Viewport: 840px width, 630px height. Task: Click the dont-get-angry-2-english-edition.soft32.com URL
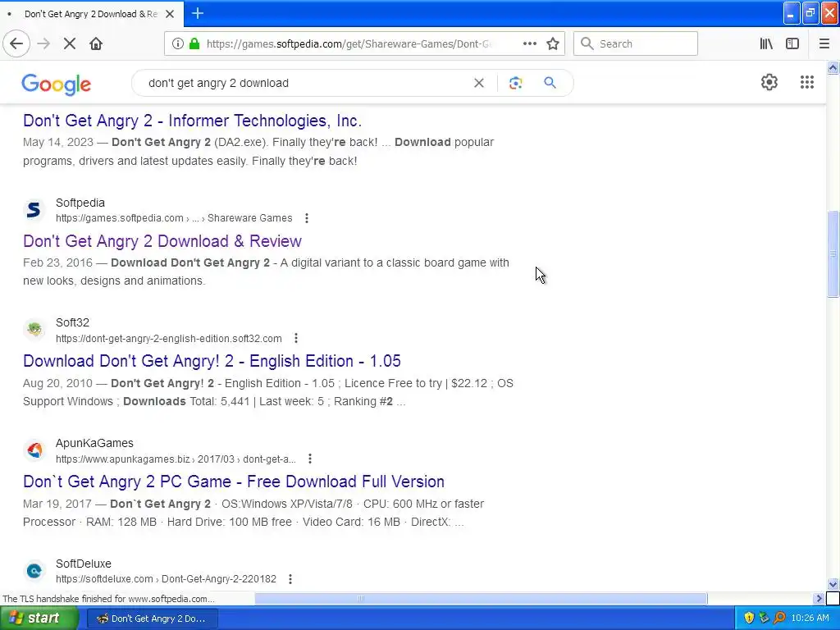click(169, 339)
